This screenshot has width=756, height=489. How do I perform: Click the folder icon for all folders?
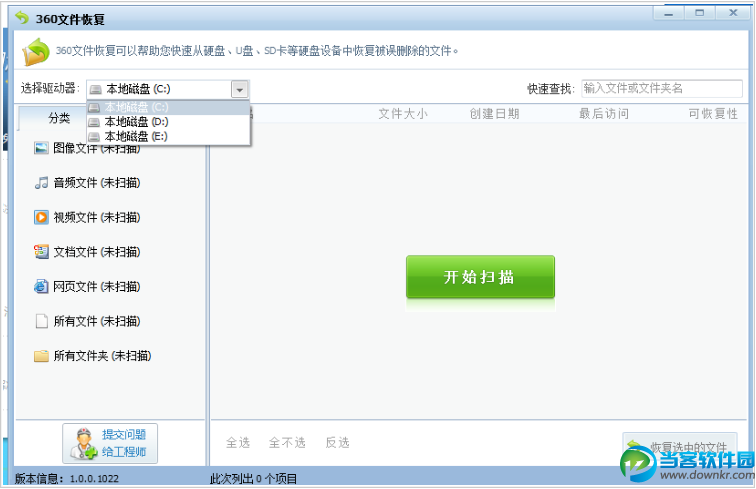pos(41,356)
